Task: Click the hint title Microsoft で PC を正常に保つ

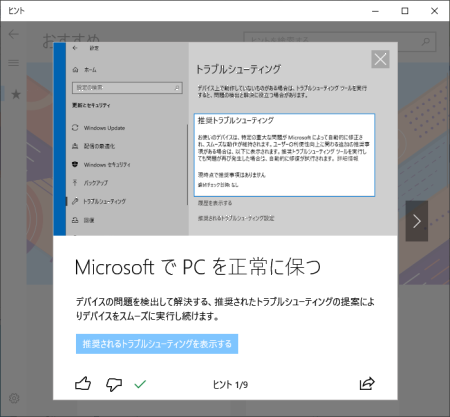Action: (x=198, y=267)
